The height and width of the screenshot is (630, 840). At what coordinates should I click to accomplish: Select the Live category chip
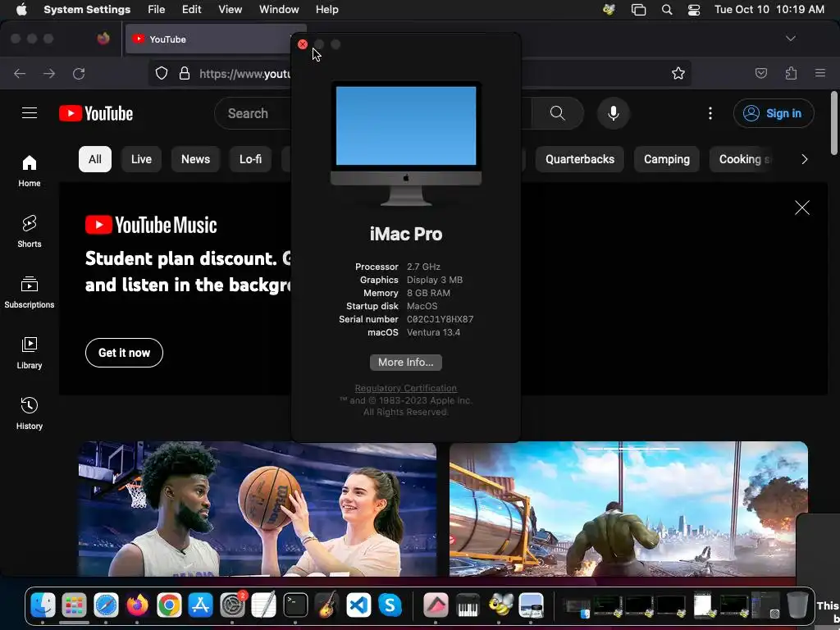coord(141,159)
